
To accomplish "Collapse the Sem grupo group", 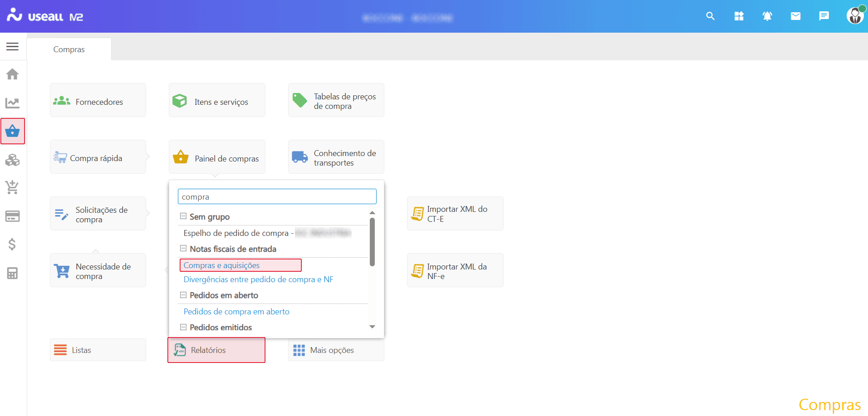I will (183, 216).
